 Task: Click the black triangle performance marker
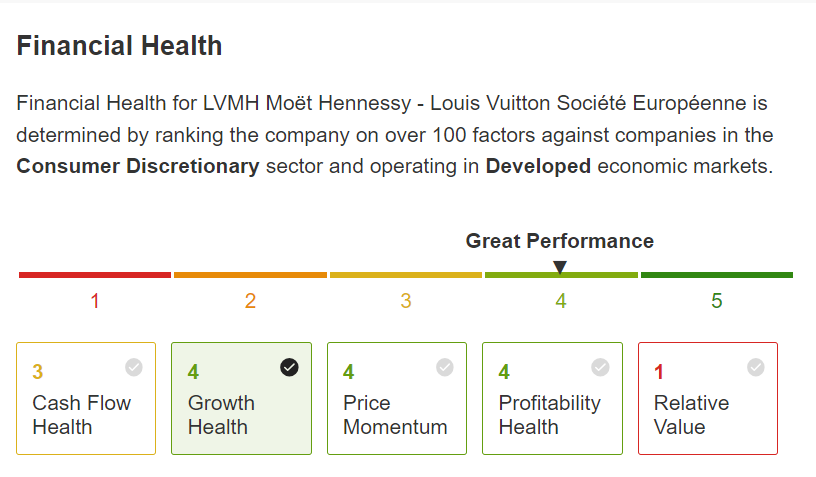[x=559, y=267]
